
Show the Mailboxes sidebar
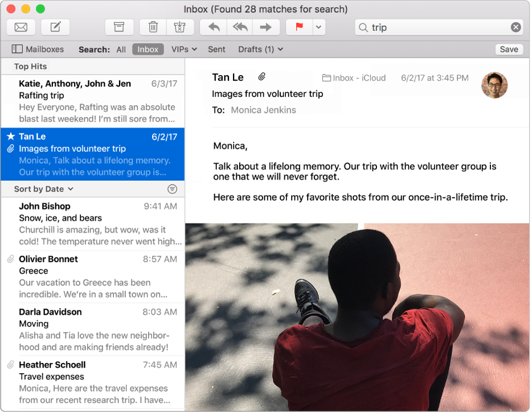[38, 49]
